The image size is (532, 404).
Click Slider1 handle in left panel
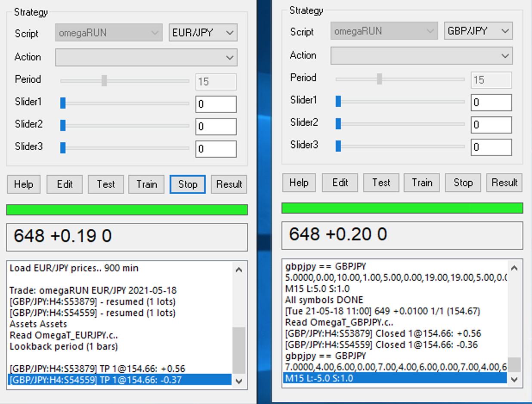[63, 103]
